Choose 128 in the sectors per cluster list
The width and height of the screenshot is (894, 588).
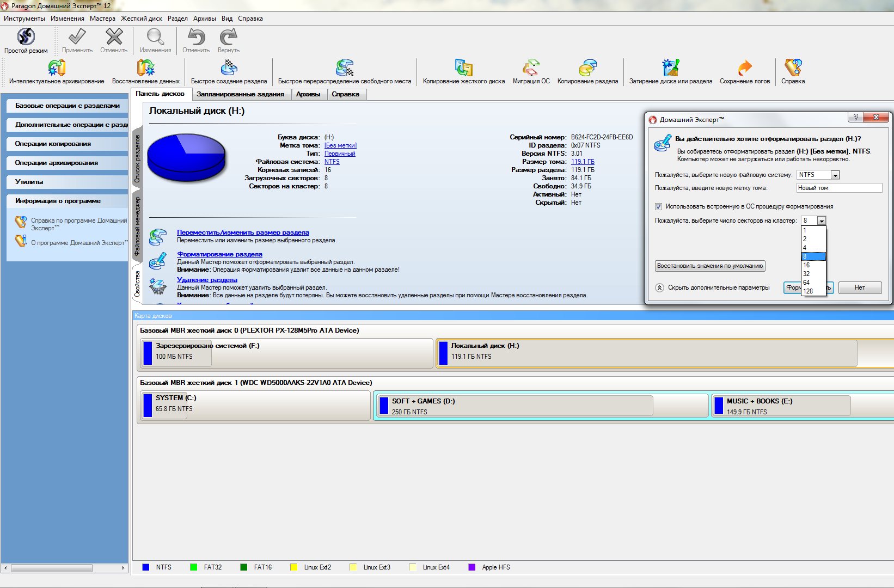[x=814, y=291]
